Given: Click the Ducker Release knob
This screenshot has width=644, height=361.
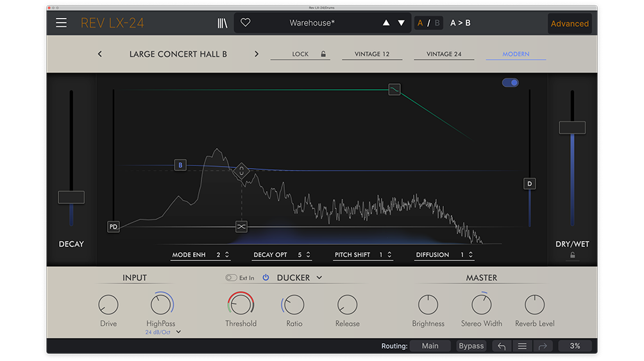Looking at the screenshot, I should point(348,305).
